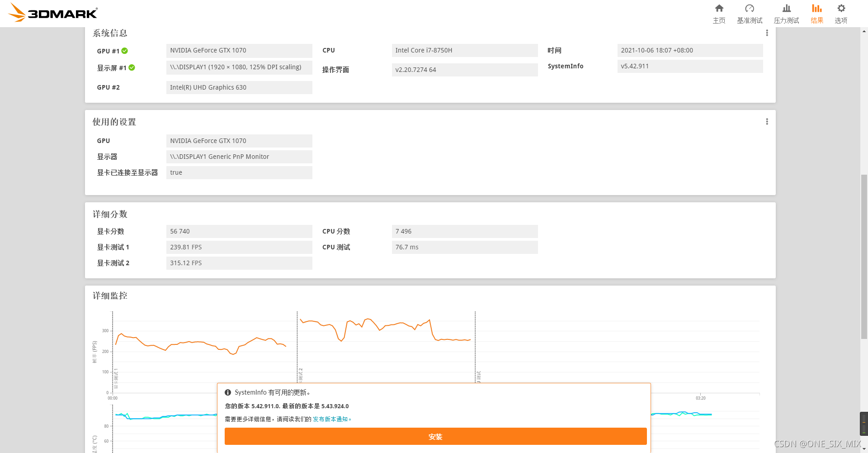This screenshot has height=453, width=868.
Task: Click the 显卡测试 2 dashed timeline marker
Action: point(297,348)
